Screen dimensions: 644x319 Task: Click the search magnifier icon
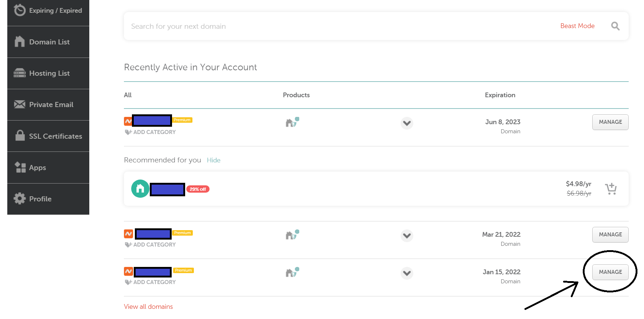615,26
